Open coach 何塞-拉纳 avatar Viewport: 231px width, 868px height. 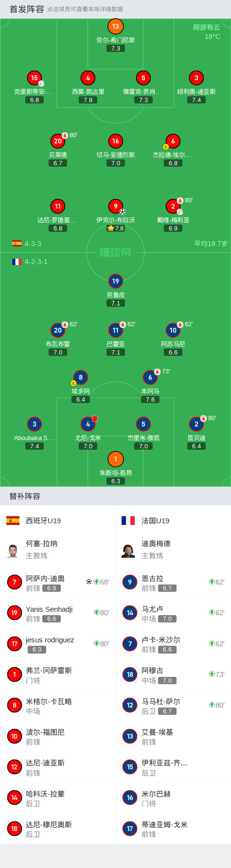coord(13,550)
